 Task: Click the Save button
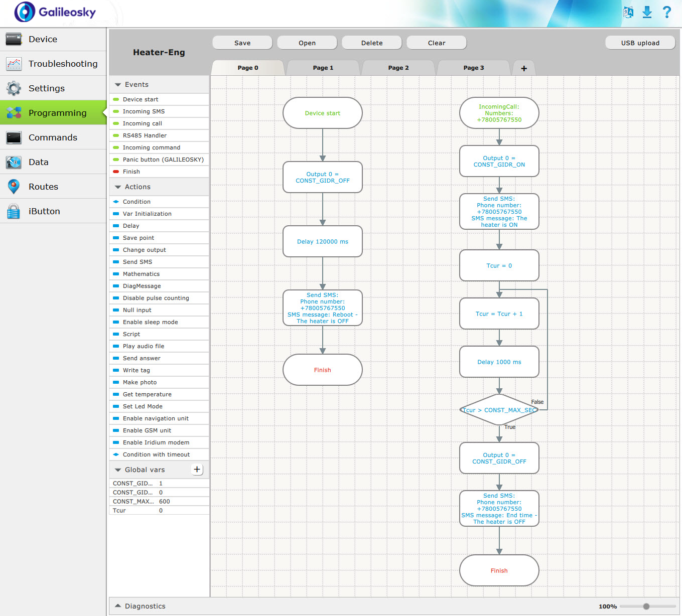click(242, 43)
